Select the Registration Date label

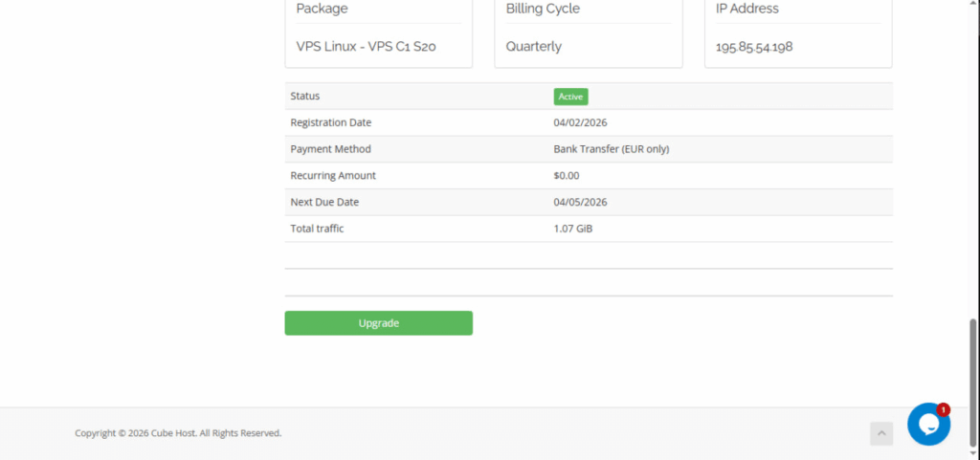coord(330,122)
